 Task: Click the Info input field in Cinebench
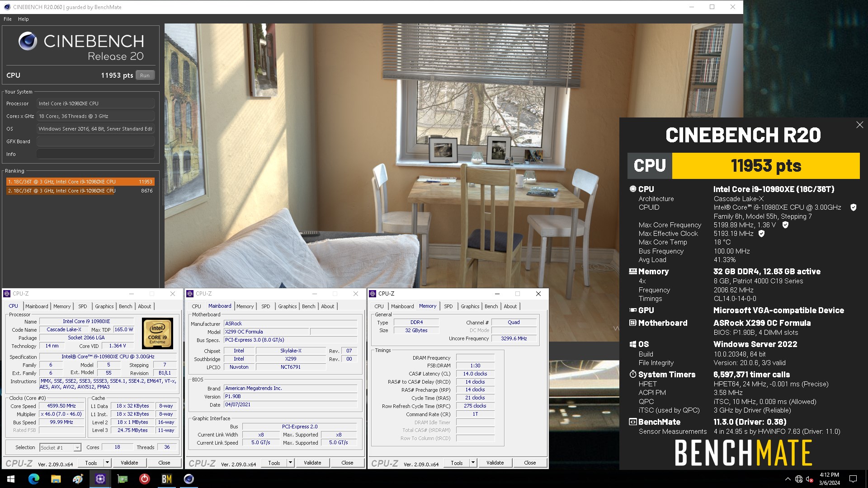95,154
